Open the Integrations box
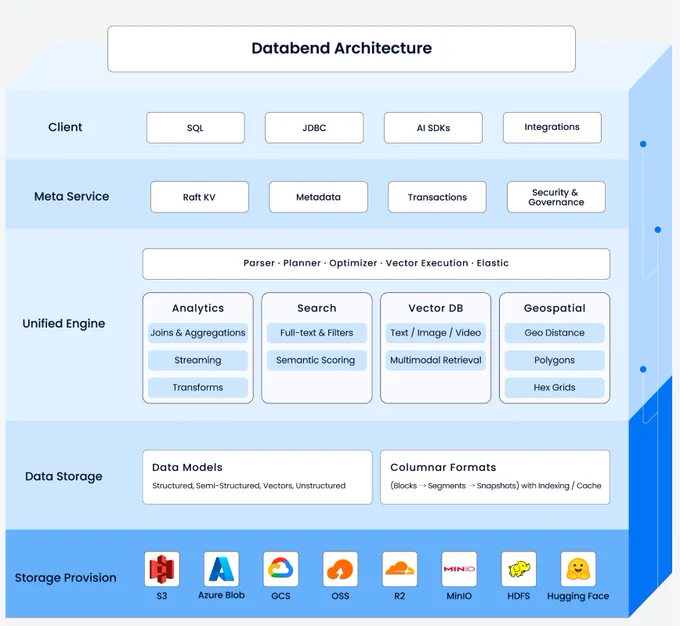 click(x=552, y=128)
